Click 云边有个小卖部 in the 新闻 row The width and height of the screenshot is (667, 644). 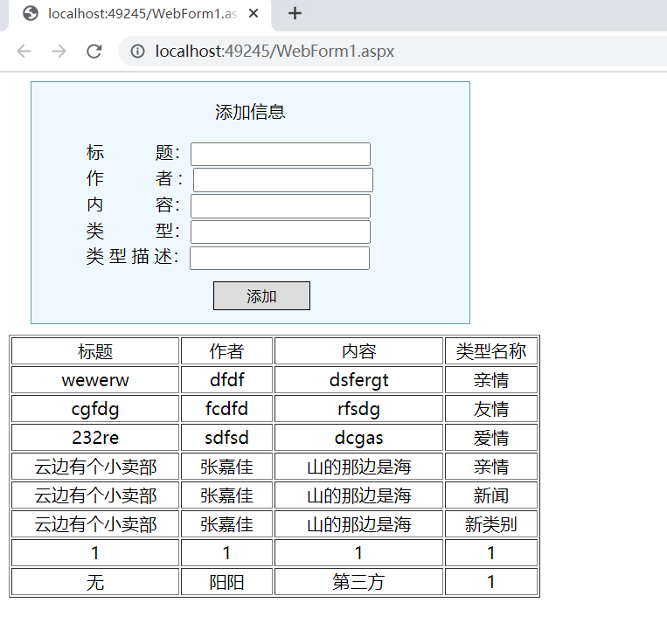[95, 495]
